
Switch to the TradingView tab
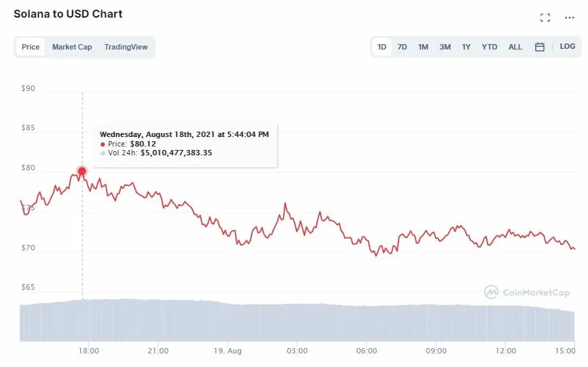pos(126,47)
